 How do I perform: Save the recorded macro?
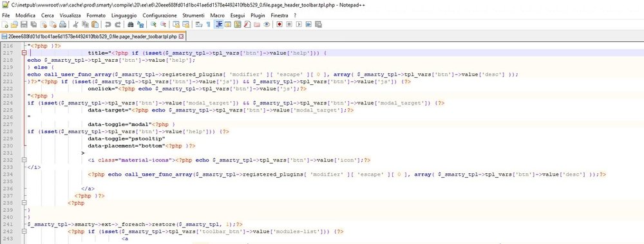pyautogui.click(x=317, y=24)
